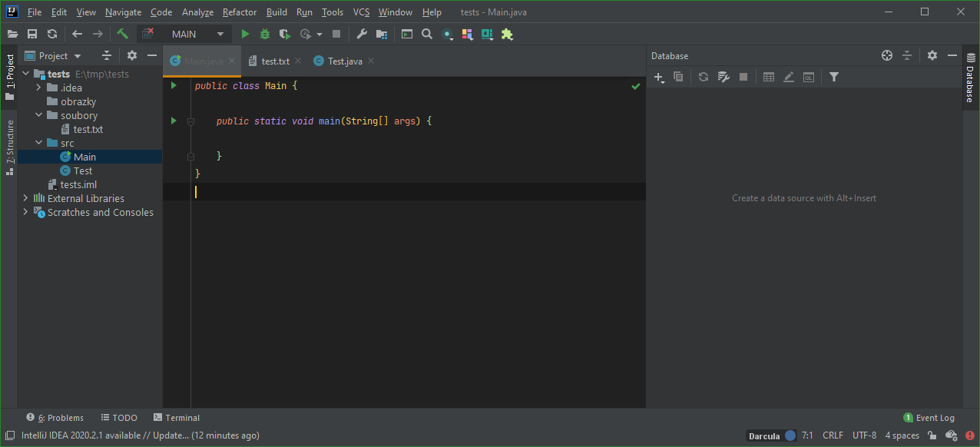Start debugging using the bug icon
Image resolution: width=980 pixels, height=447 pixels.
(263, 34)
